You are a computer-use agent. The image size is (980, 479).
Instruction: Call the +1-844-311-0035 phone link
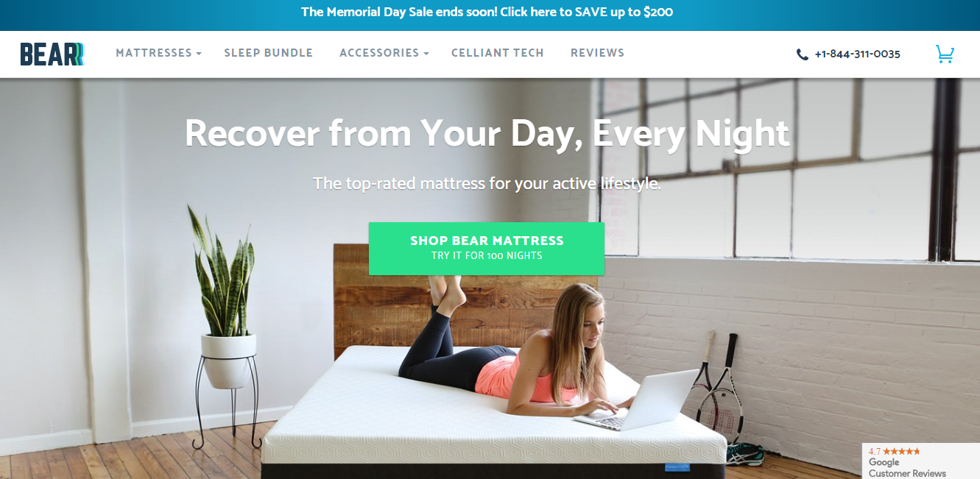pos(857,54)
